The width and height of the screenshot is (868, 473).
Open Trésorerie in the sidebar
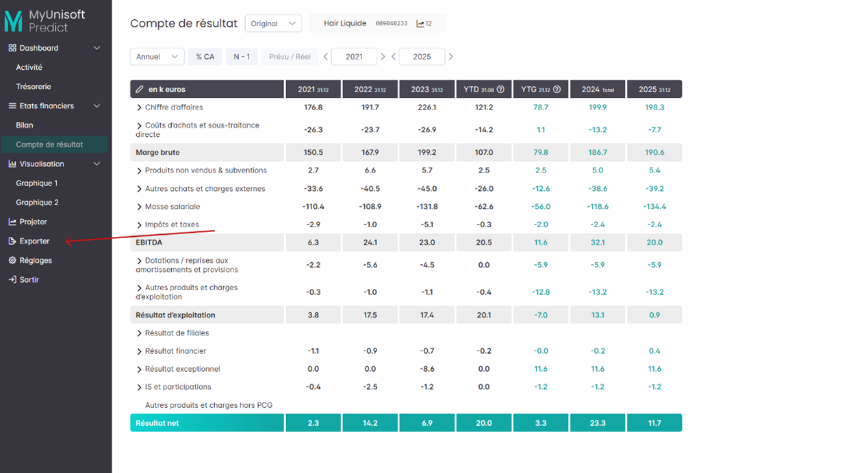34,86
